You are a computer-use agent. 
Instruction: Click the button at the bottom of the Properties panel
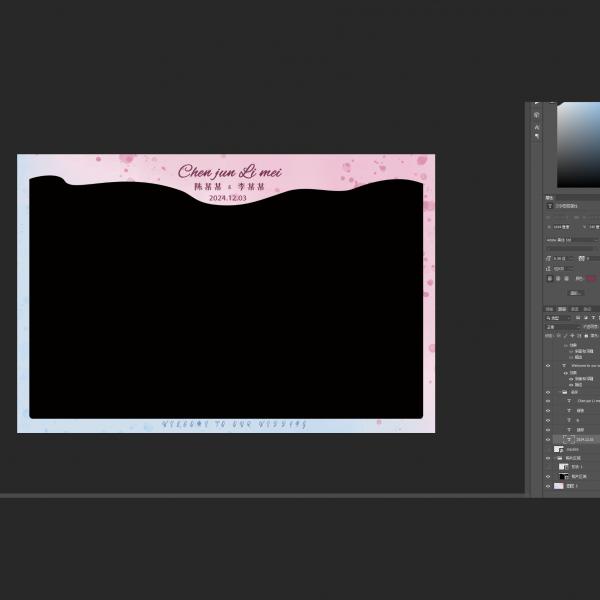coord(575,293)
